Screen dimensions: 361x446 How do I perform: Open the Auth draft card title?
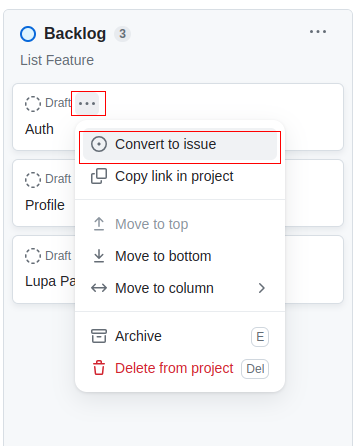point(39,129)
